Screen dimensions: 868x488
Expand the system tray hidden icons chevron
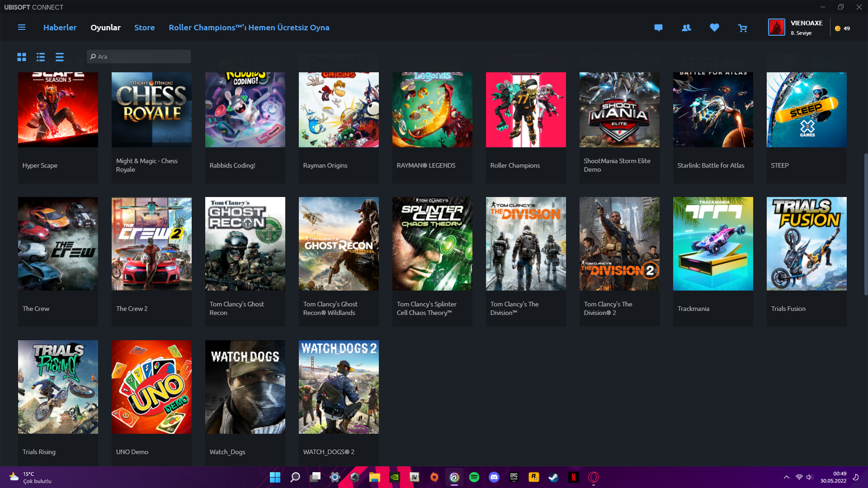(x=787, y=477)
